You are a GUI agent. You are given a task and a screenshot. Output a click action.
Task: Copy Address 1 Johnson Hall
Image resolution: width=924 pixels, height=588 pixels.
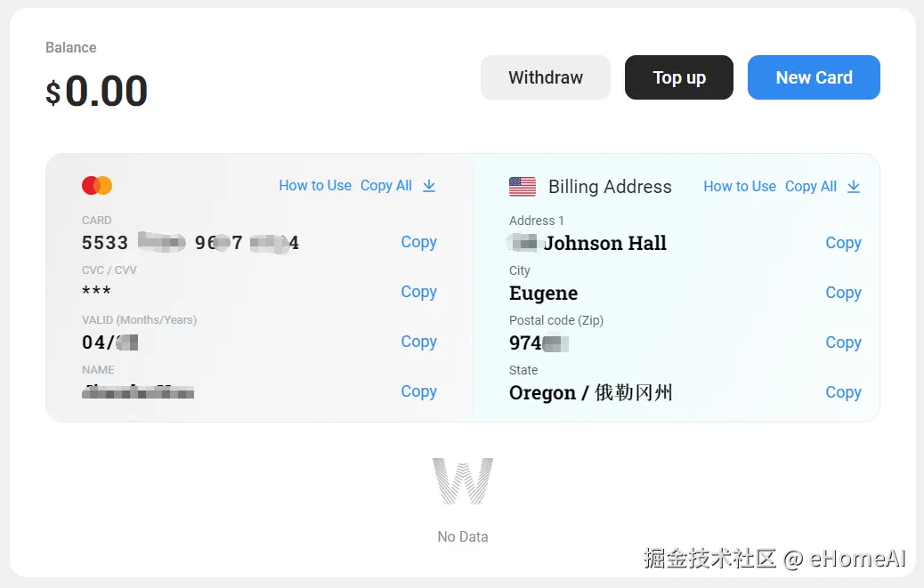843,243
